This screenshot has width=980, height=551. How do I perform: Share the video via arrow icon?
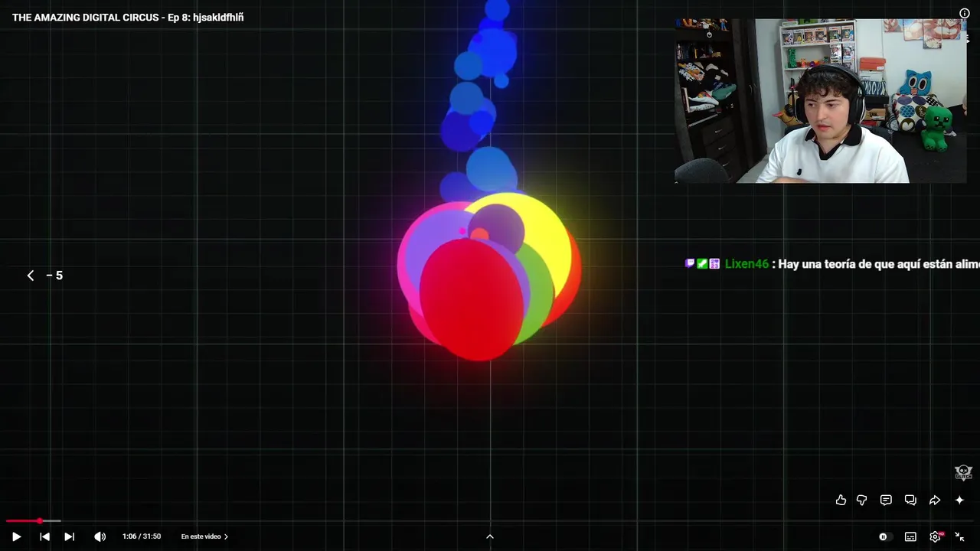tap(935, 500)
